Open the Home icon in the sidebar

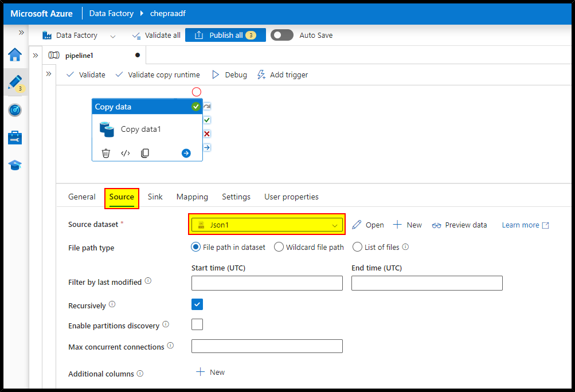tap(15, 54)
